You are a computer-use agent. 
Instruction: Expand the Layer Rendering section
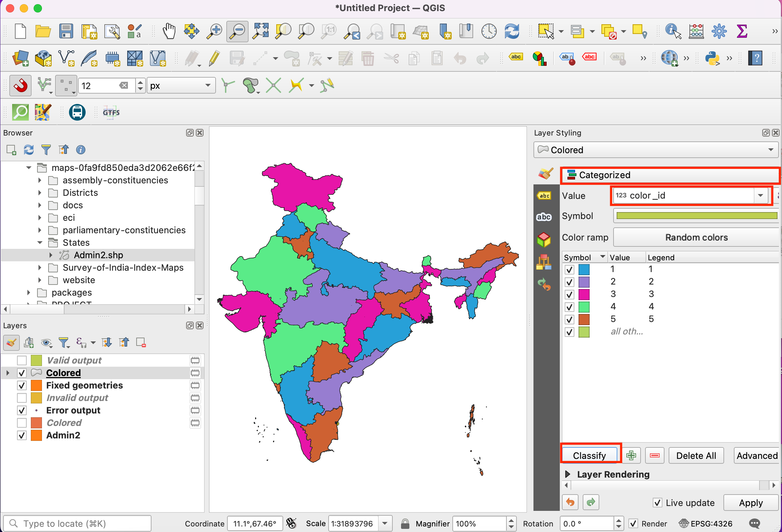pyautogui.click(x=567, y=474)
